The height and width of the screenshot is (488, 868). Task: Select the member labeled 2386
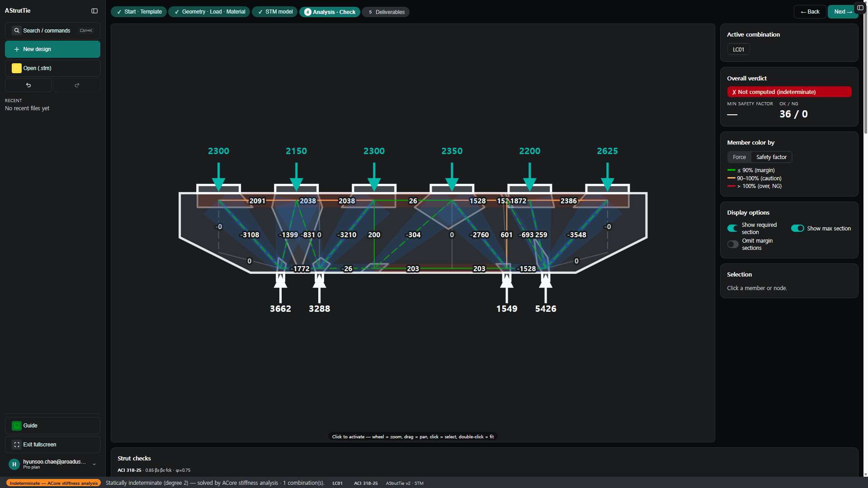coord(568,201)
